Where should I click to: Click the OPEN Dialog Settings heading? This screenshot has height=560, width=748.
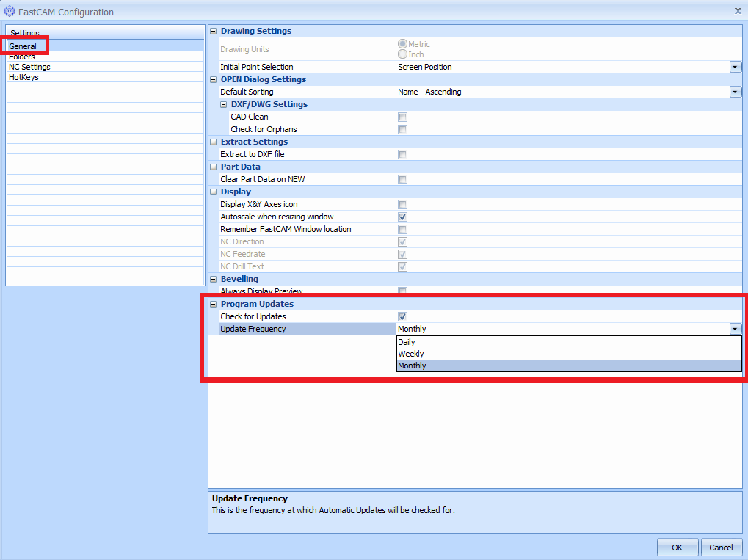(264, 80)
